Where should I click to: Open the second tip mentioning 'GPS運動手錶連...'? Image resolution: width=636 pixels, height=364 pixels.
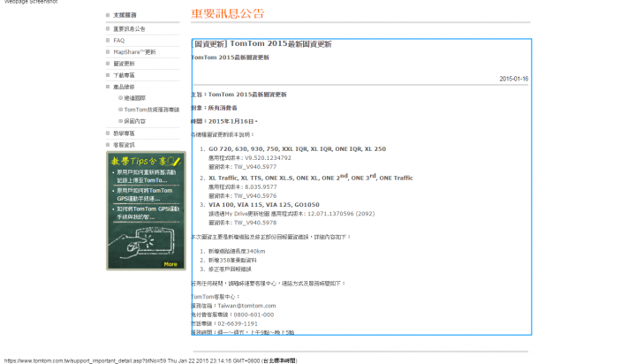(x=145, y=194)
